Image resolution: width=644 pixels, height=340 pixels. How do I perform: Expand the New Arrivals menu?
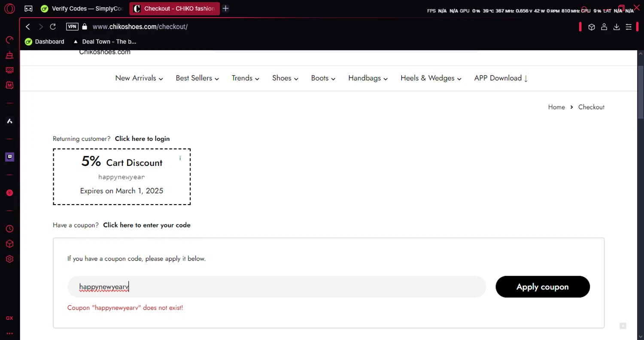pyautogui.click(x=139, y=78)
